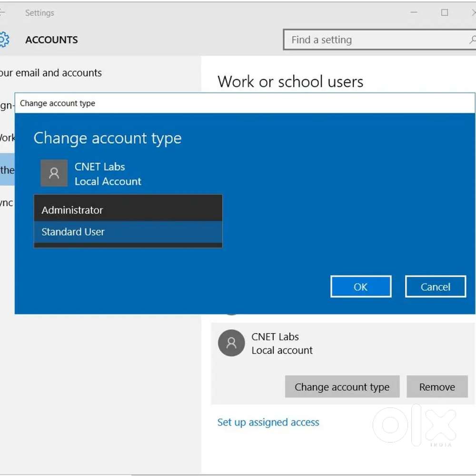Maximize the Settings window
This screenshot has height=476, width=476.
[444, 13]
